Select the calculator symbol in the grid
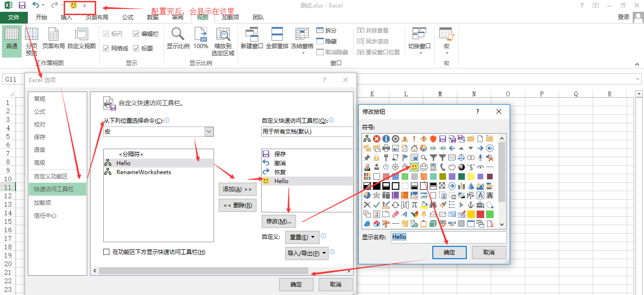 pos(433,167)
